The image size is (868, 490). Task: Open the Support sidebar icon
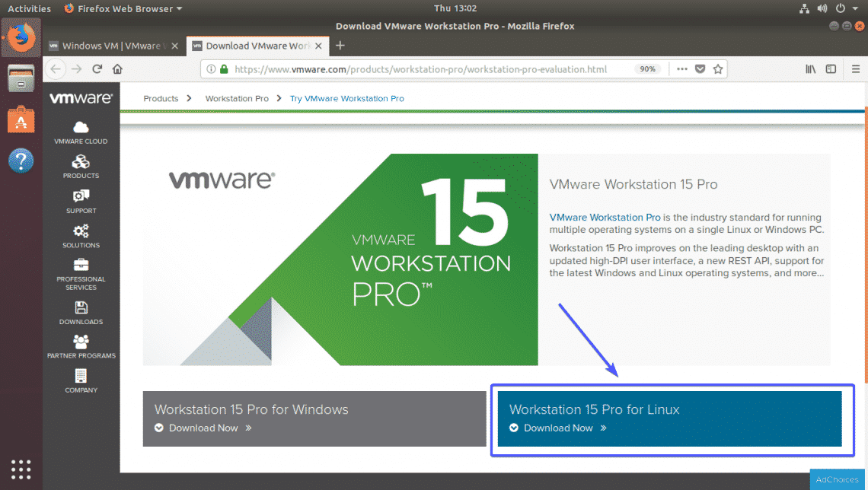pos(81,196)
